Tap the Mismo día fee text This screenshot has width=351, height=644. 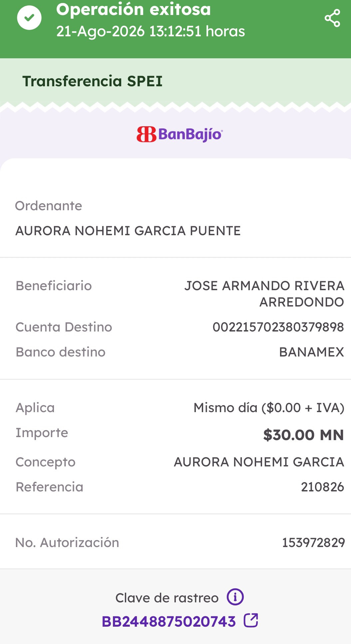[269, 408]
